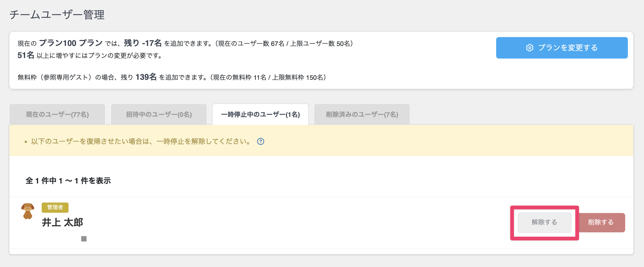The height and width of the screenshot is (267, 644).
Task: Click the 全 1 件中 1 〜 1 件を表示 count text
Action: (68, 181)
